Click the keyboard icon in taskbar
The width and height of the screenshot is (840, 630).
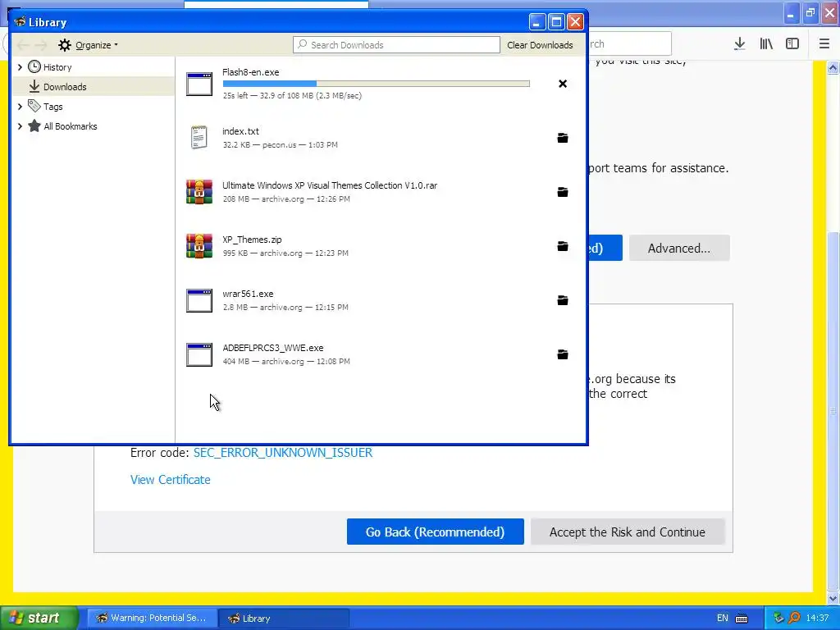(742, 619)
